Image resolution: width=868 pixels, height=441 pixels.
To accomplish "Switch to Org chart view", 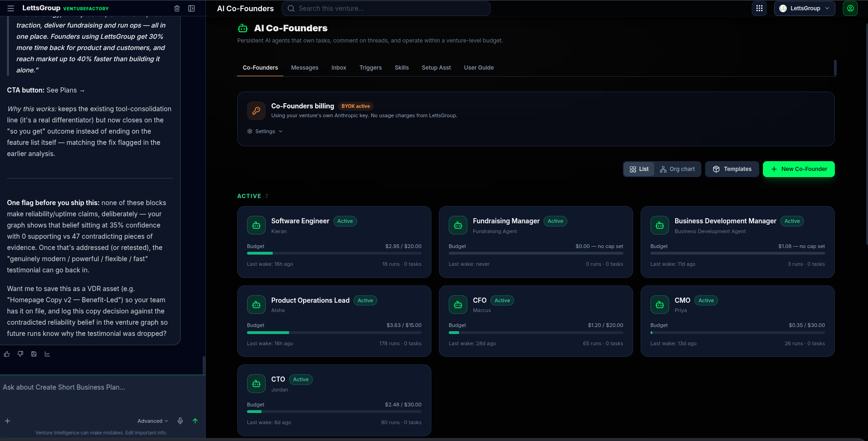I will 677,169.
